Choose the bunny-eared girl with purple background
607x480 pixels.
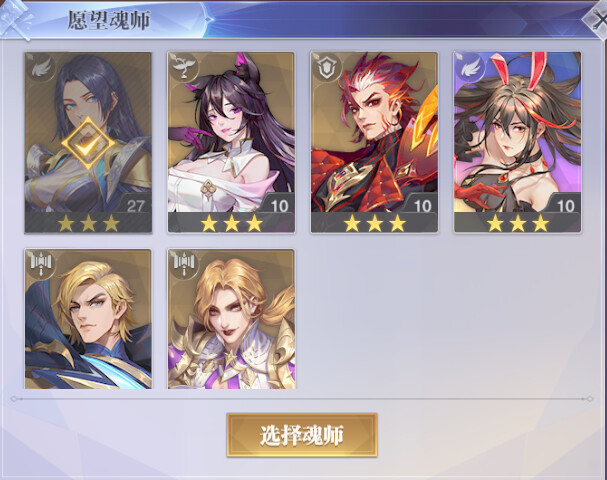[x=518, y=142]
